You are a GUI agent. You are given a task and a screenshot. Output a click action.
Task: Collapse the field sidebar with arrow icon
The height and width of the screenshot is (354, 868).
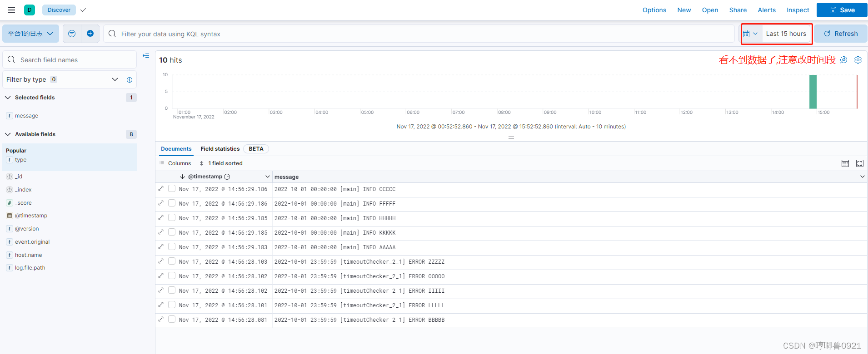pos(146,56)
